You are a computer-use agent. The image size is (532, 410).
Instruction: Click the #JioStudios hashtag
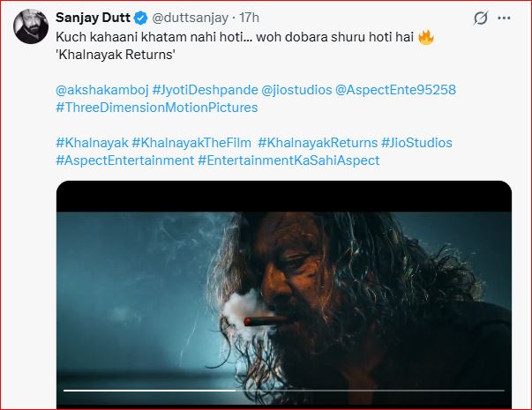[416, 143]
